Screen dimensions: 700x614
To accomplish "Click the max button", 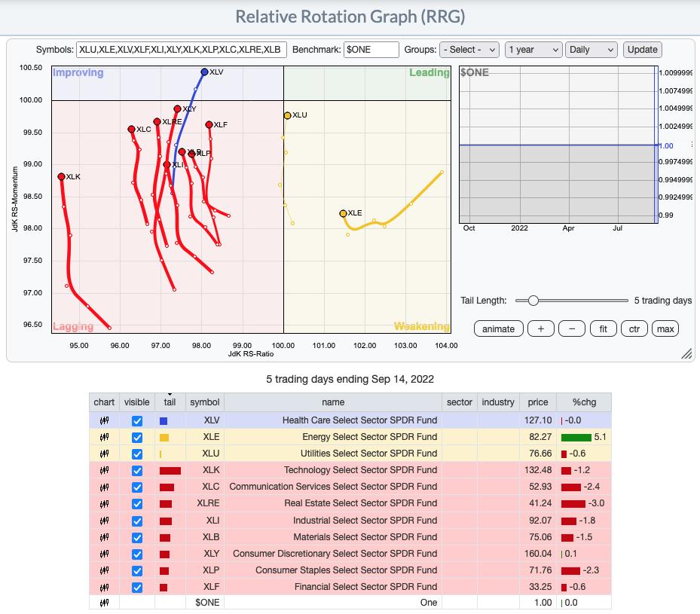I will tap(665, 329).
